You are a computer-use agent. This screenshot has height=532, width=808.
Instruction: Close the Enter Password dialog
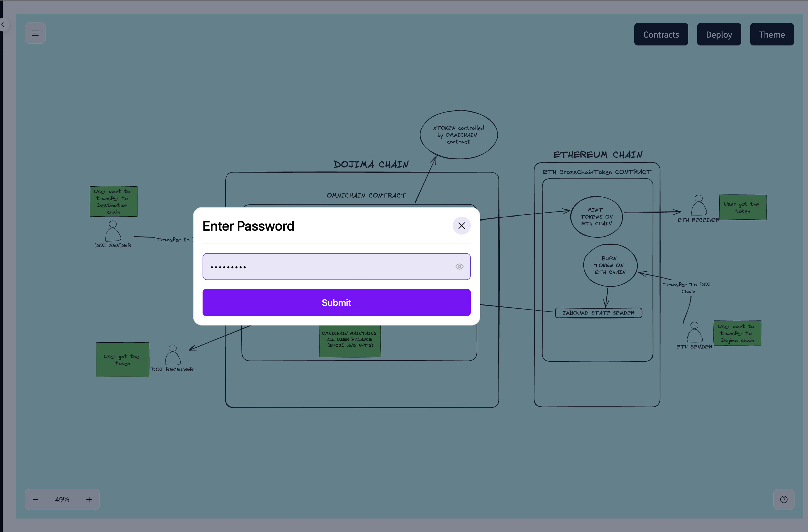point(462,225)
